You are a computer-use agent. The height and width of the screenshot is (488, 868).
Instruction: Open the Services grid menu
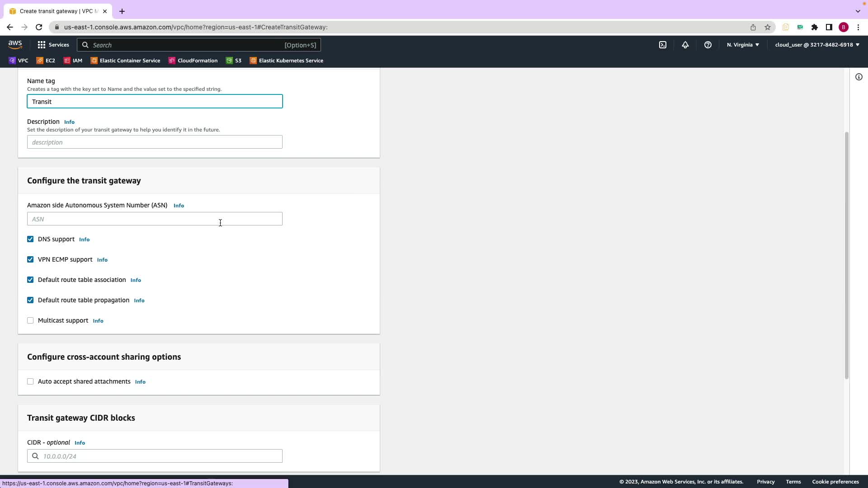[53, 45]
